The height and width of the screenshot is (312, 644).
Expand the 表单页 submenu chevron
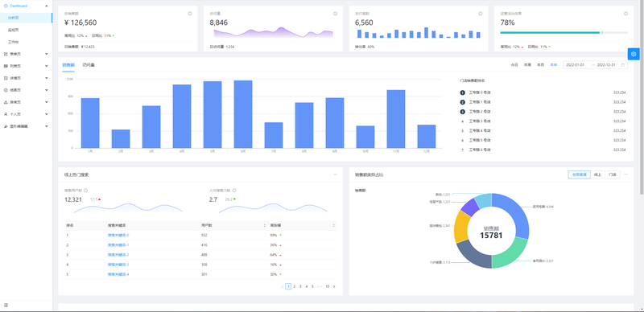[47, 54]
